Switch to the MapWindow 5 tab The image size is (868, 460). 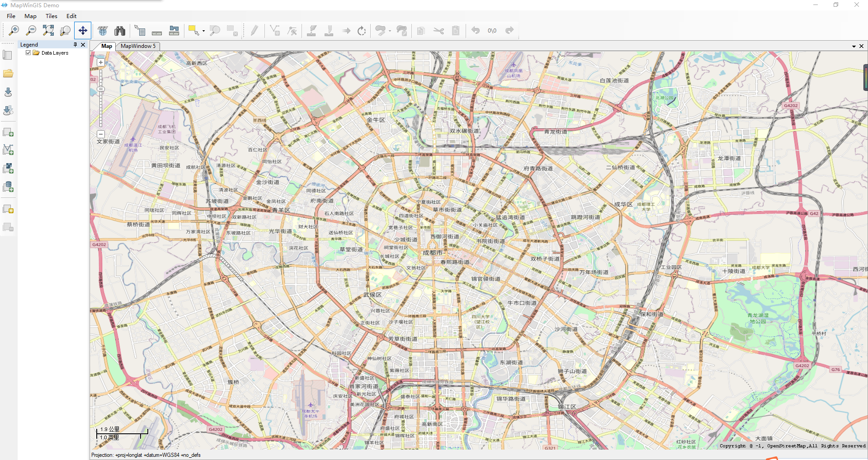click(x=138, y=46)
